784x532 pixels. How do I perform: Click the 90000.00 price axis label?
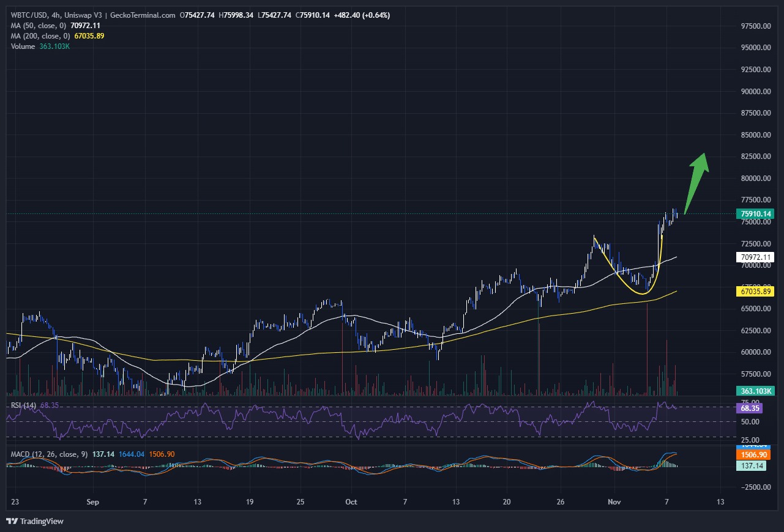coord(755,92)
